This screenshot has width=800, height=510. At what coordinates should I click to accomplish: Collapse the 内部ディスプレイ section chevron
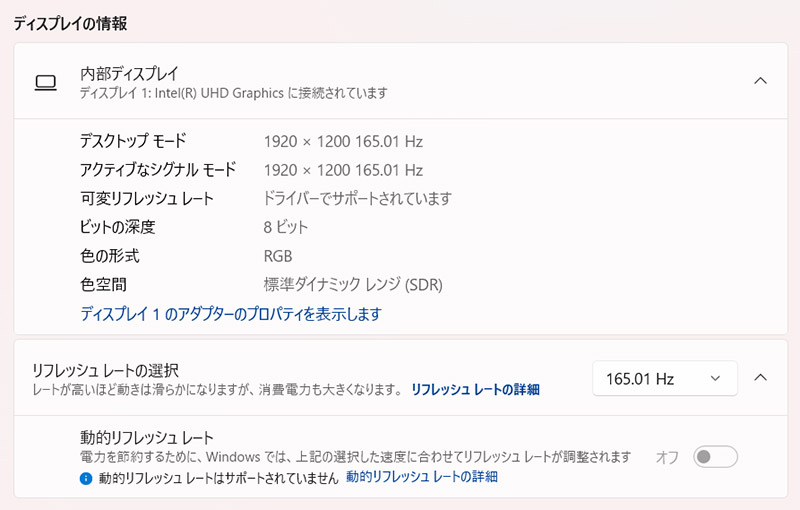pyautogui.click(x=760, y=81)
